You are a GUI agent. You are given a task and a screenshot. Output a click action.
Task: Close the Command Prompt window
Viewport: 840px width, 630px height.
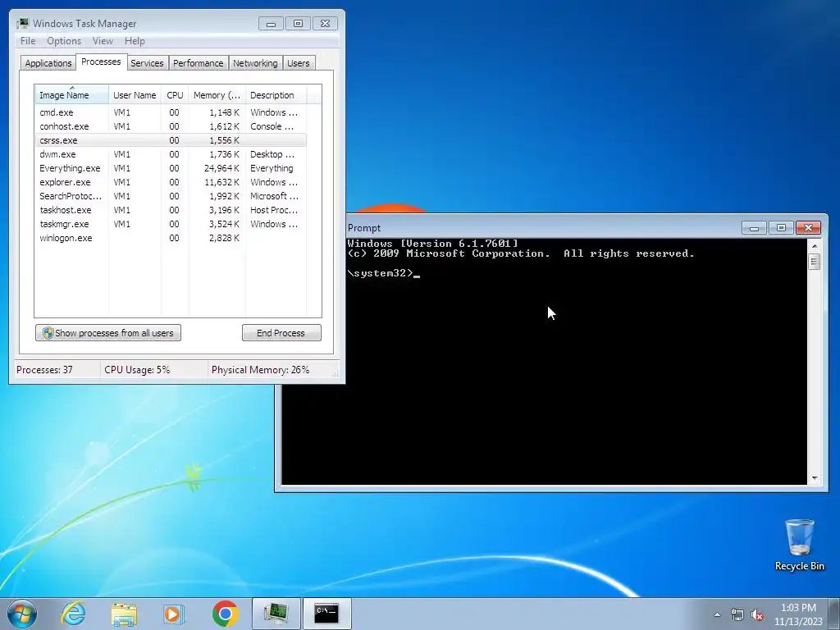point(808,228)
